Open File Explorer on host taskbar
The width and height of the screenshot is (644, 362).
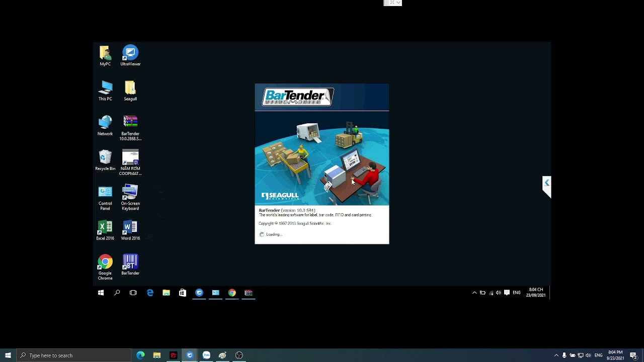point(157,355)
